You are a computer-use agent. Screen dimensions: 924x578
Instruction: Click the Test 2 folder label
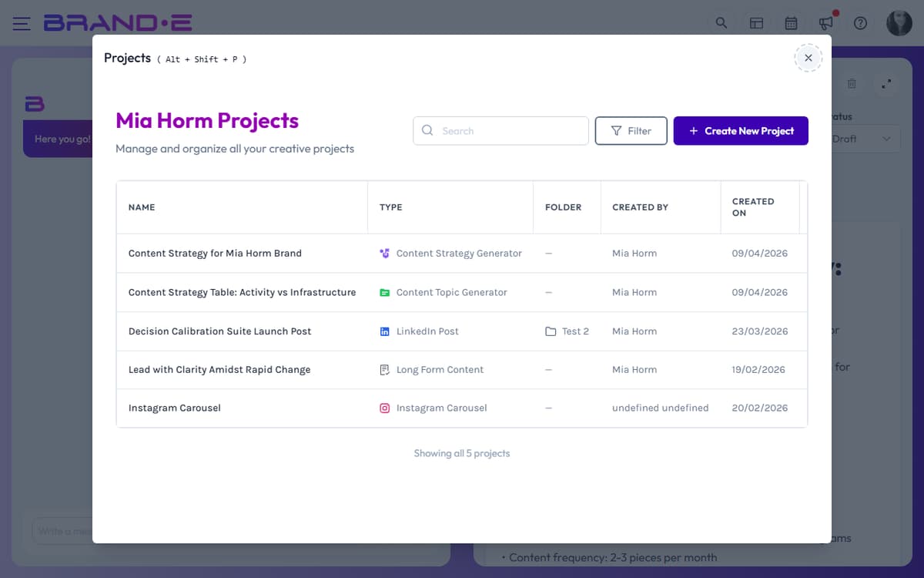pos(575,331)
